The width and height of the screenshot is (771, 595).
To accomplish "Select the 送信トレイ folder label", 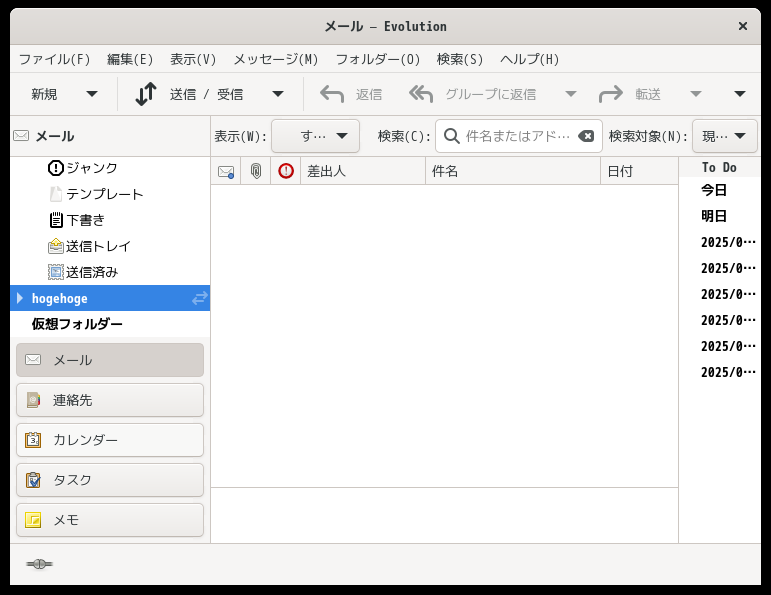I will pyautogui.click(x=98, y=246).
